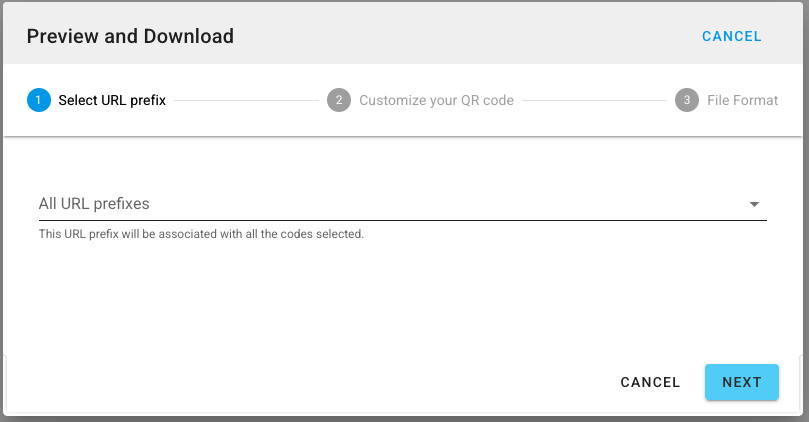The image size is (809, 422).
Task: Go to the Select URL prefix step label
Action: click(x=112, y=100)
